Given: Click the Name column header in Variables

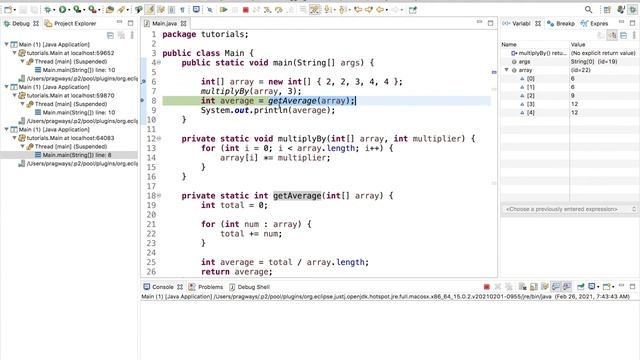Looking at the screenshot, I should pyautogui.click(x=535, y=44).
